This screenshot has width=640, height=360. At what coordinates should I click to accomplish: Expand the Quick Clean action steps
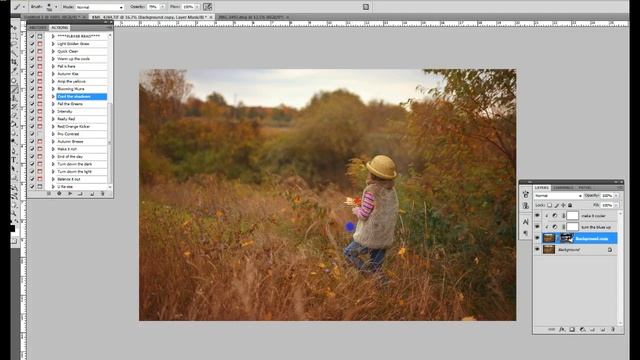[53, 51]
